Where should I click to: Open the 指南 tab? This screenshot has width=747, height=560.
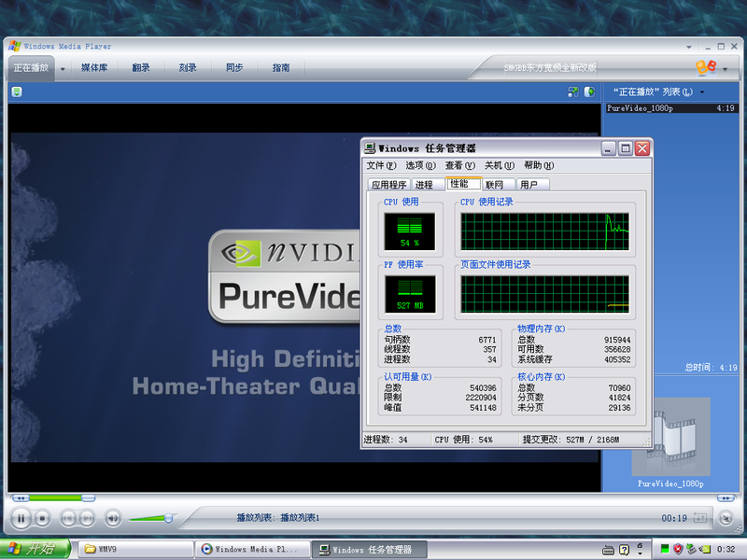pos(281,67)
